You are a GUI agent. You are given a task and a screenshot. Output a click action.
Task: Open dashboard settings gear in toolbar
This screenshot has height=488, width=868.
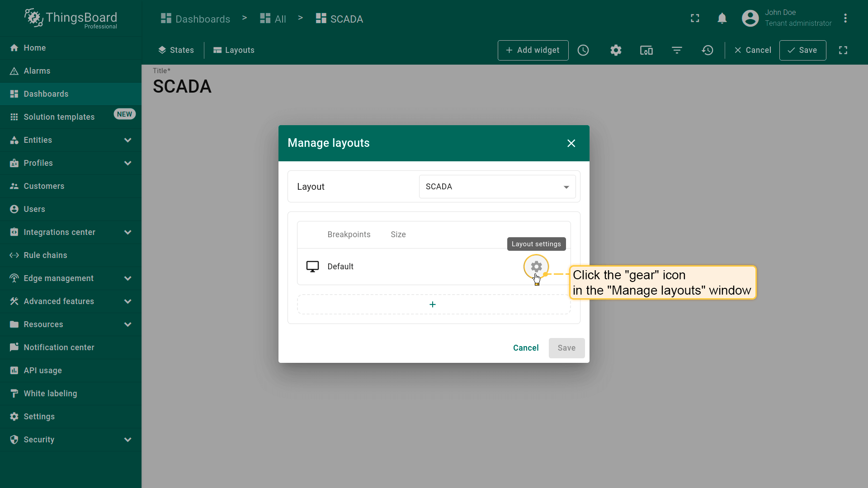pos(616,50)
